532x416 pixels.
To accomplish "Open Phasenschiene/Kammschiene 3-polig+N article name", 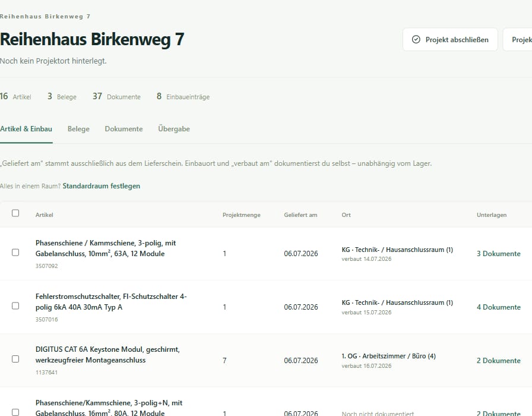I will click(x=109, y=408).
